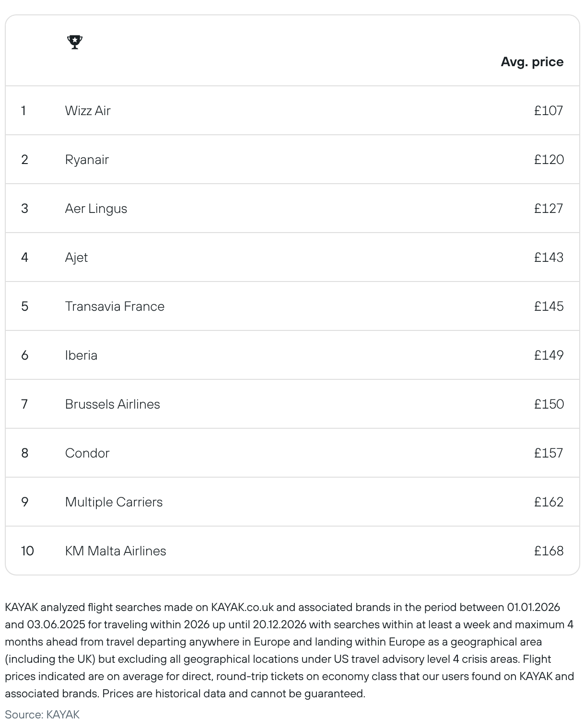Select rank number 10 in table

tap(27, 551)
